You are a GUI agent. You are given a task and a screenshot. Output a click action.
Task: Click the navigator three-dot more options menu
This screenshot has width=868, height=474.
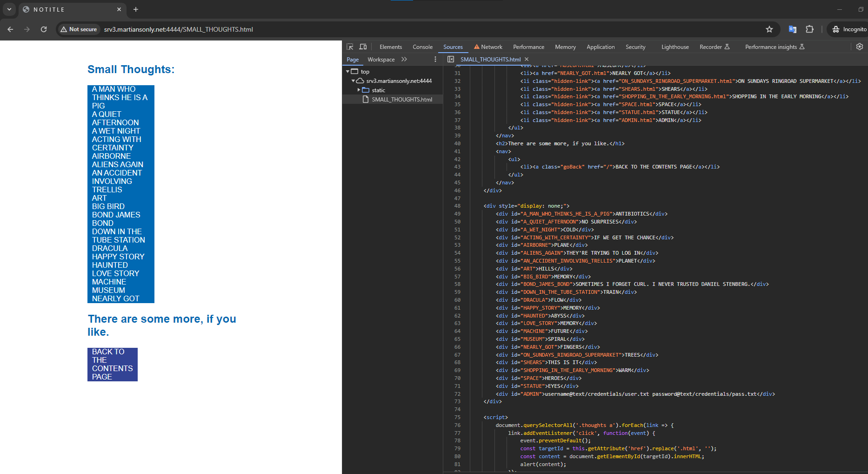pos(435,59)
